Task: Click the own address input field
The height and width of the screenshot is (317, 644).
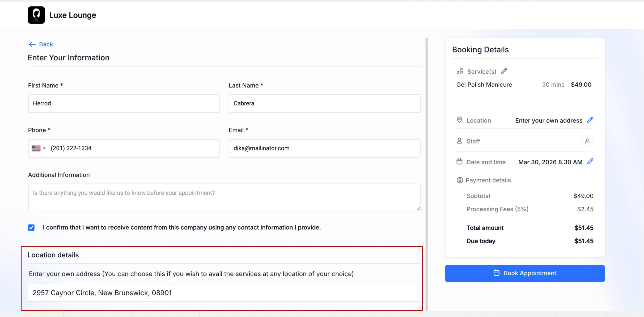Action: pos(224,293)
